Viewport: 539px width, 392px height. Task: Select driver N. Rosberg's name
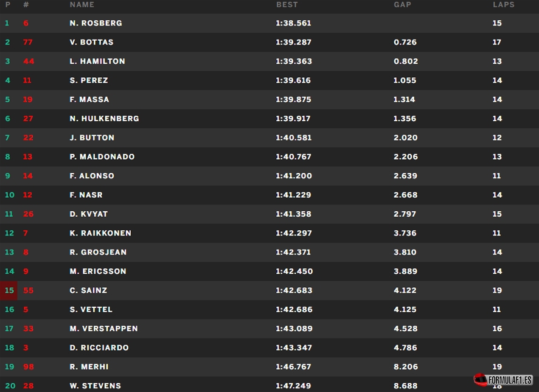point(96,23)
